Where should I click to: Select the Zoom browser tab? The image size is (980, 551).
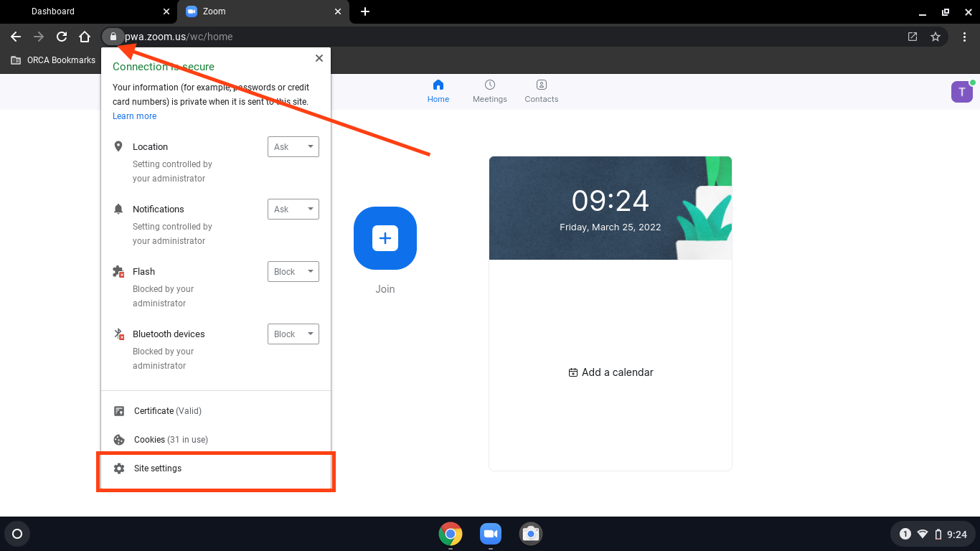click(263, 11)
